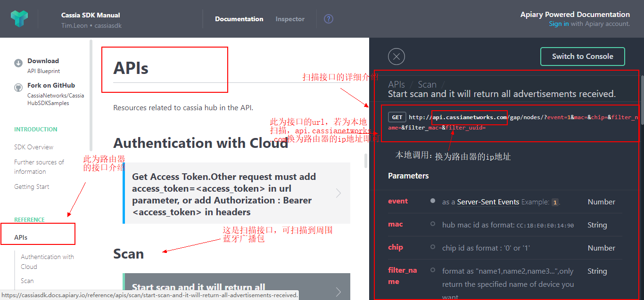Click the chip parameter optional indicator

pyautogui.click(x=432, y=247)
